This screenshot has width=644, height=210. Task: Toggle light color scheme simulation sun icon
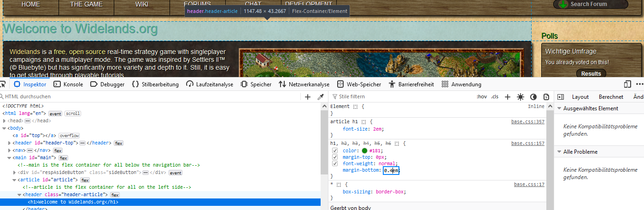[521, 97]
